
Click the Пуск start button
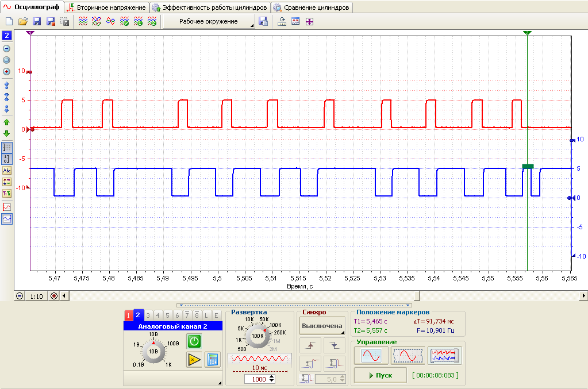[381, 375]
